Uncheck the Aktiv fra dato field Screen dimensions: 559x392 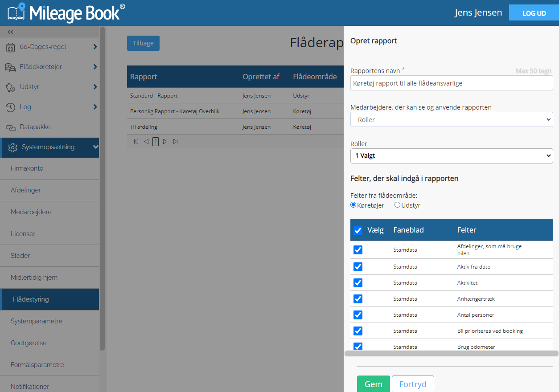coord(358,267)
